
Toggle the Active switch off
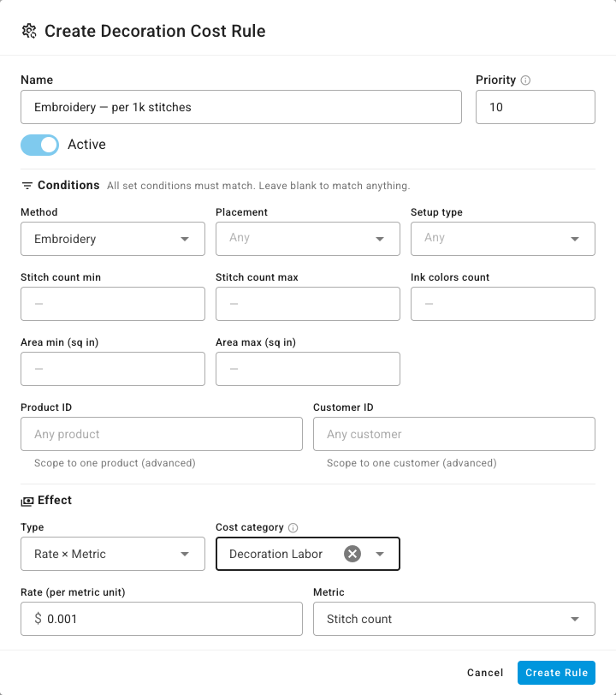[x=40, y=145]
